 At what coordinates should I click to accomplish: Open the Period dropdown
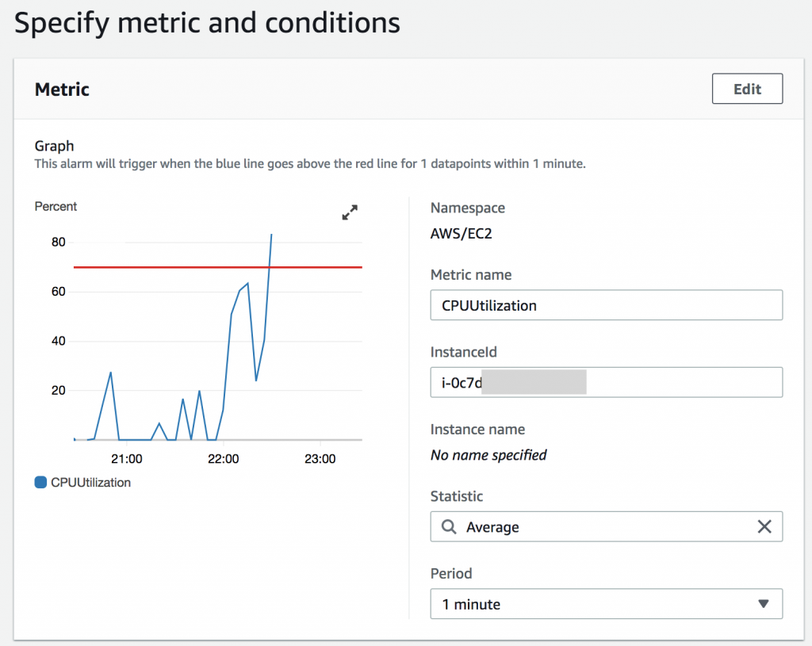764,603
